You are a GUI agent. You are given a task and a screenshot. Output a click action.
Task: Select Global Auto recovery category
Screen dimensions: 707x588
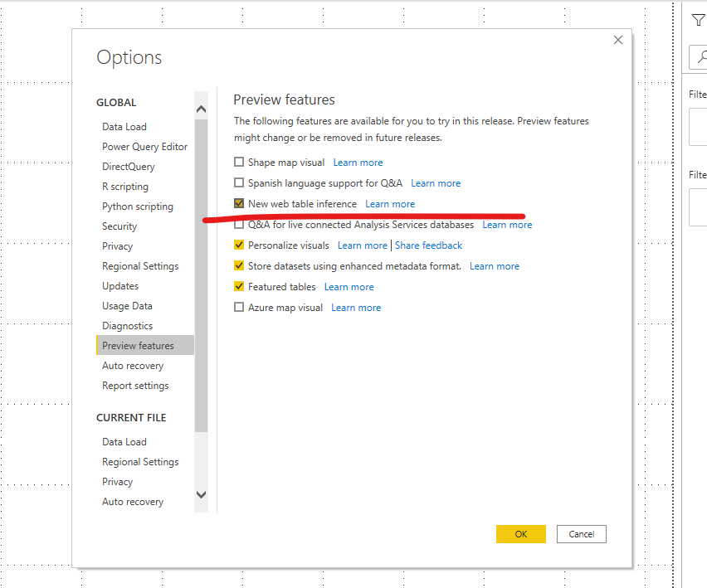[x=133, y=366]
